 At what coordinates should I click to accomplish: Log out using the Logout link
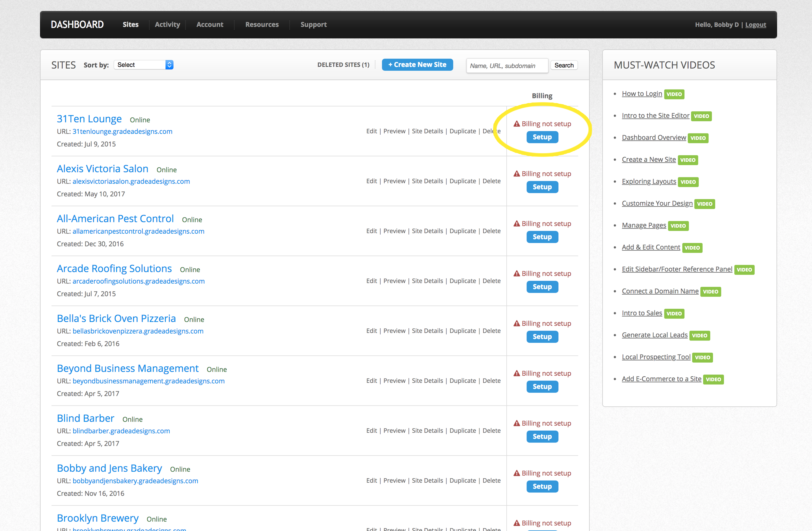pyautogui.click(x=756, y=25)
